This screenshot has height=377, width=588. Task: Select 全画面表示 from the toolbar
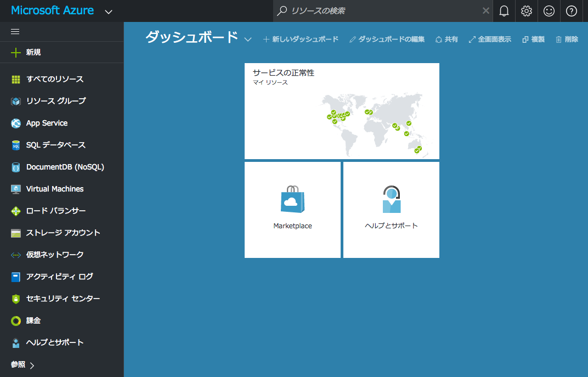(490, 39)
